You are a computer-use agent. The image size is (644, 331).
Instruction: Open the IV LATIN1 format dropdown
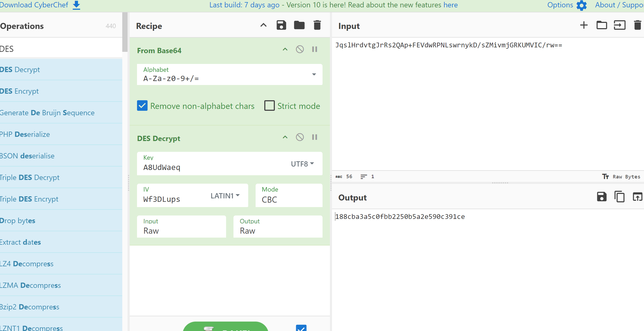click(x=225, y=196)
